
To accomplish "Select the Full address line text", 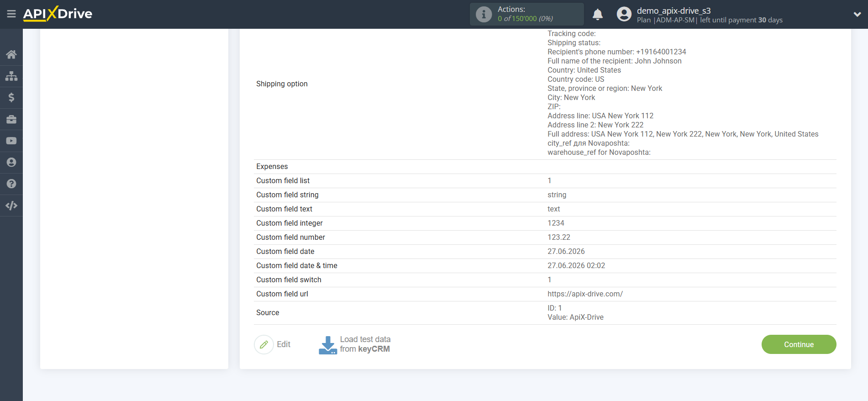I will [683, 134].
